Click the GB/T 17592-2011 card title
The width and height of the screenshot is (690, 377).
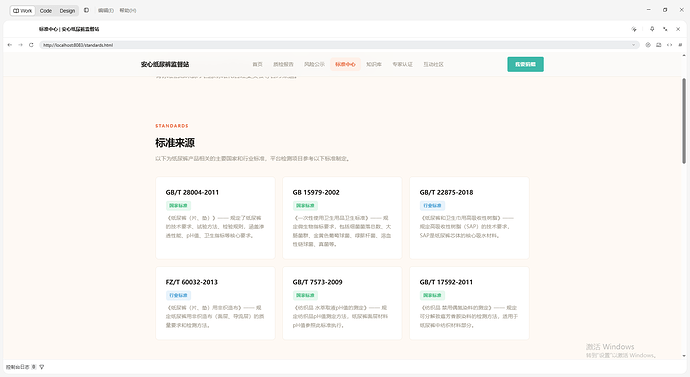pos(446,282)
